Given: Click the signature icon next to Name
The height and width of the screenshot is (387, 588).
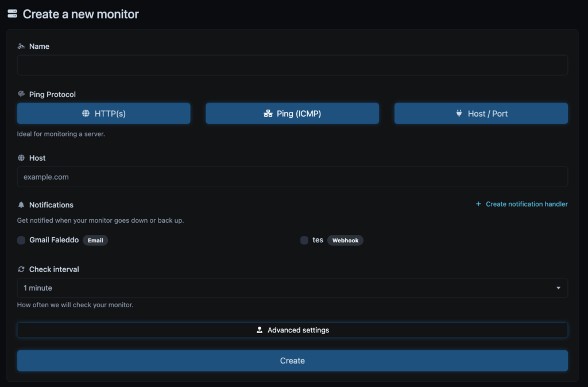Looking at the screenshot, I should [x=21, y=47].
